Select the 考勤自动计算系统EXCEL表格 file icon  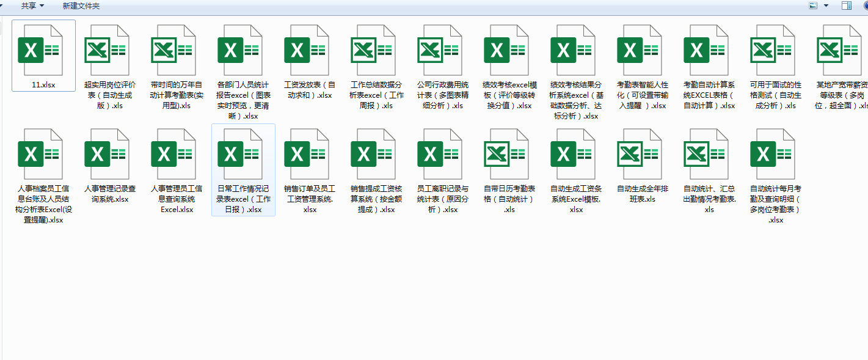point(706,50)
